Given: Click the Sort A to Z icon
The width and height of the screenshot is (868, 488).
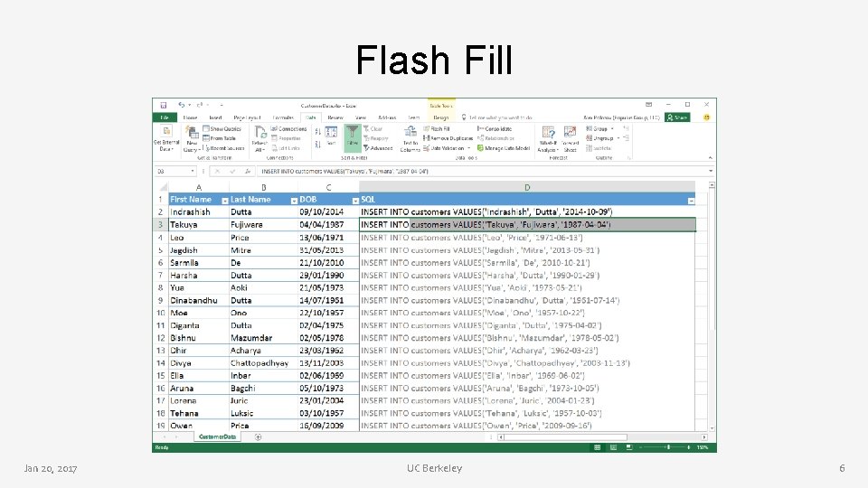Looking at the screenshot, I should pos(317,132).
